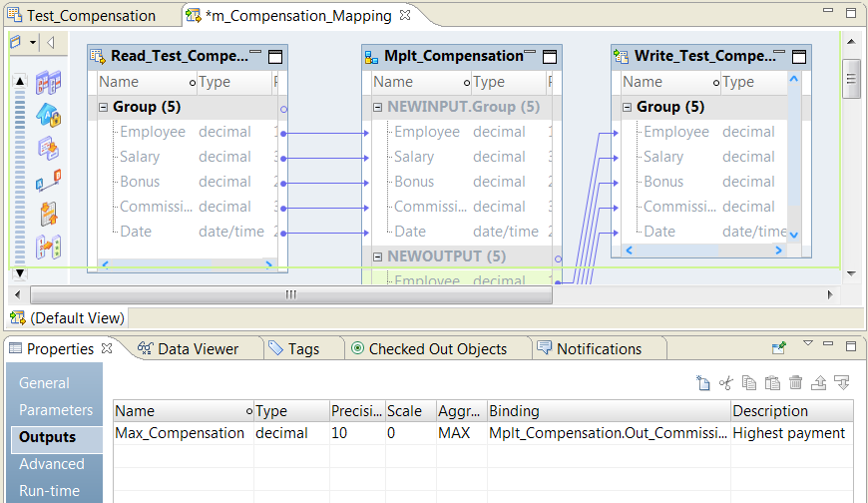Click the mapping canvas horizontal scrollbar
The height and width of the screenshot is (503, 868).
[x=290, y=294]
